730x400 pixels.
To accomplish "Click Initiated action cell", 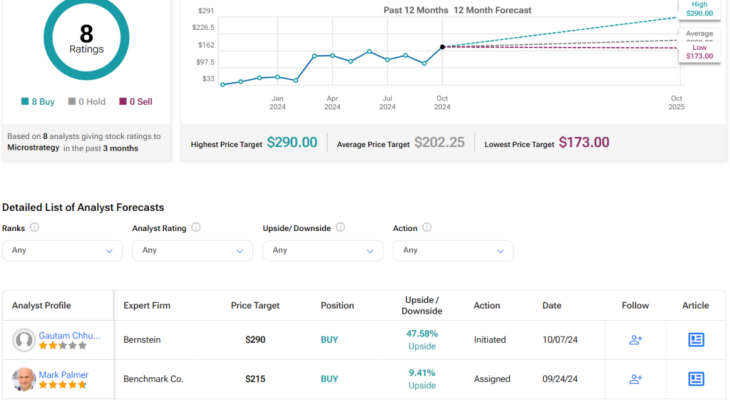I will click(x=490, y=339).
